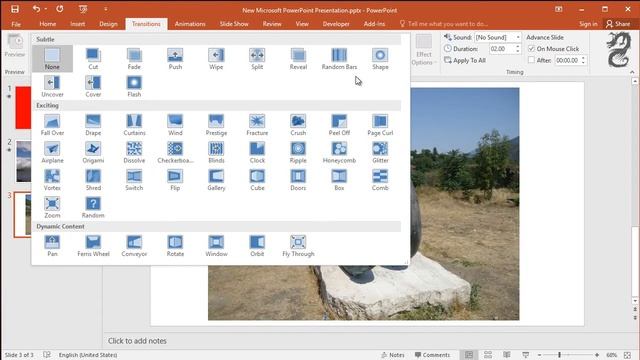
Task: Select the Origami transition
Action: (93, 152)
